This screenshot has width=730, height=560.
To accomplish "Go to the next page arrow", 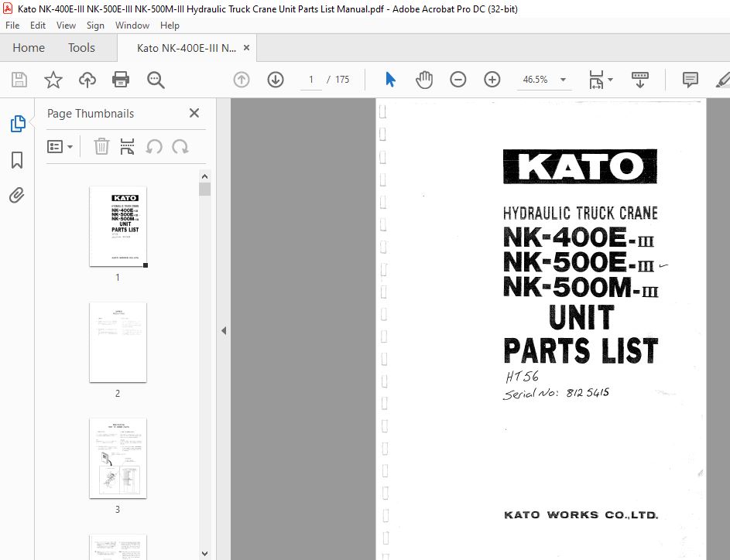I will point(276,80).
